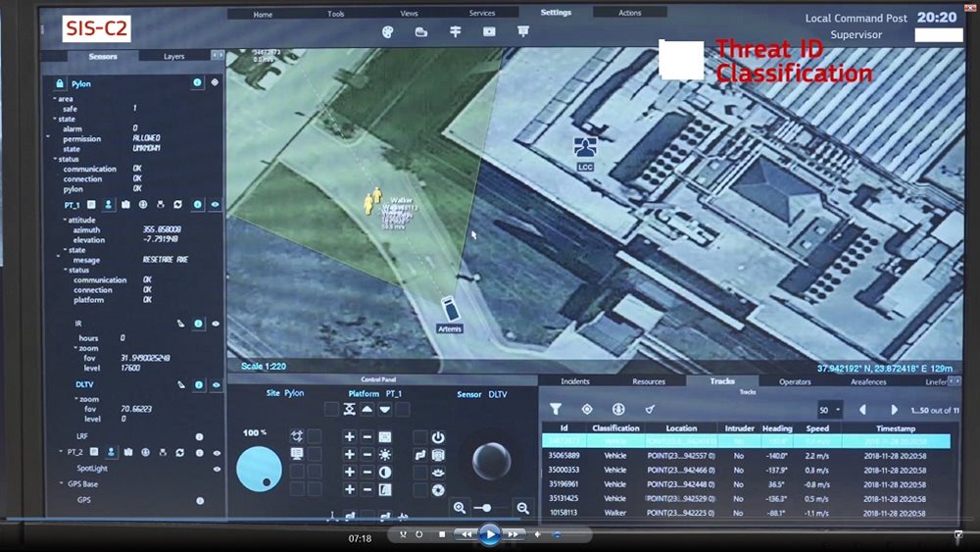Click the brightness sun icon in Control Panel
Screen dimensions: 980x552
[x=385, y=454]
